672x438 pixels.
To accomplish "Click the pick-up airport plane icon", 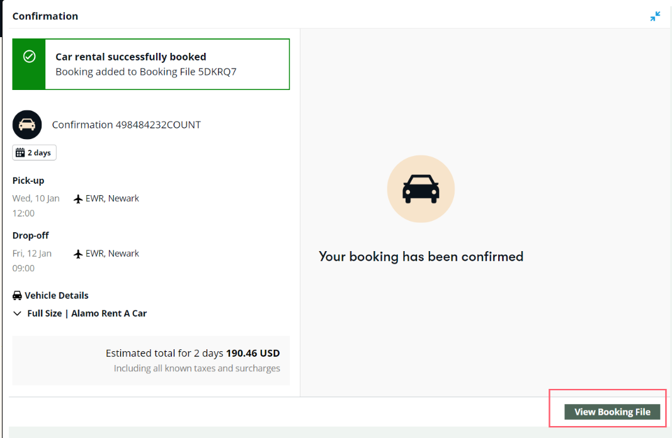I will 78,199.
